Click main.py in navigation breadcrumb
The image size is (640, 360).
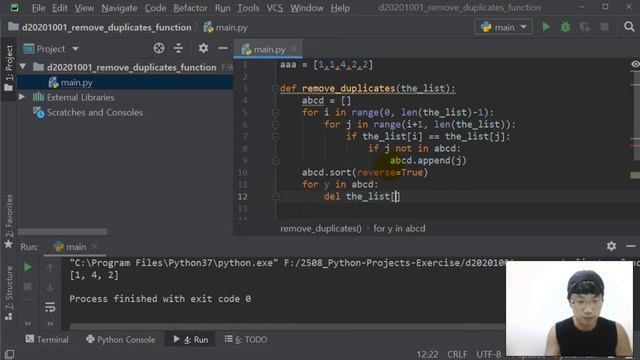click(x=226, y=27)
